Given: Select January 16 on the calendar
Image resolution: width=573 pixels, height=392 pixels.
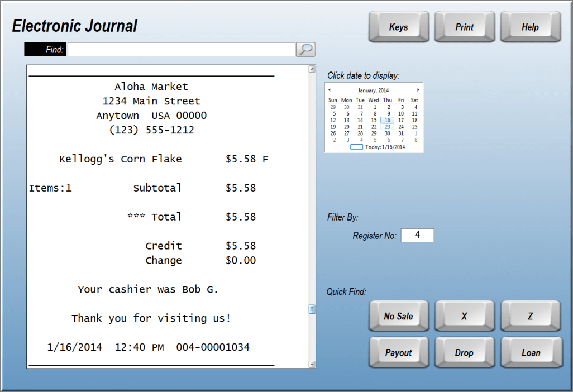Looking at the screenshot, I should coord(386,120).
